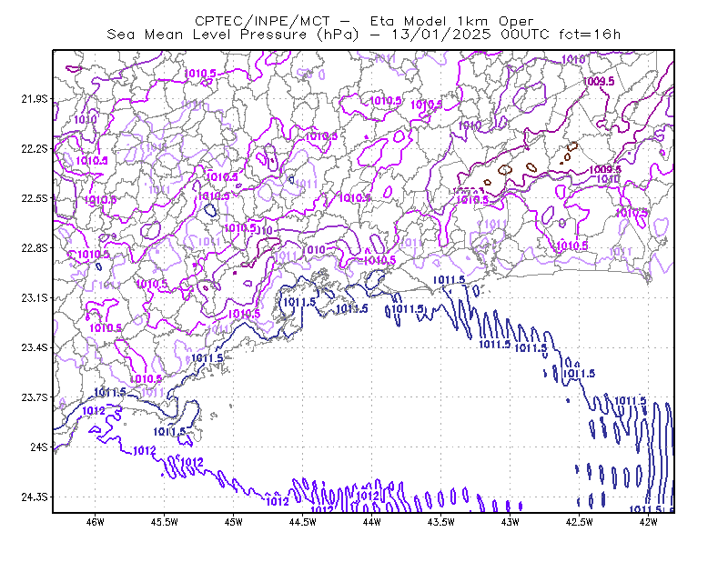Screen dimensions: 728x562
Task: Click the 1012 contour label near 23.7S
Action: (x=94, y=411)
